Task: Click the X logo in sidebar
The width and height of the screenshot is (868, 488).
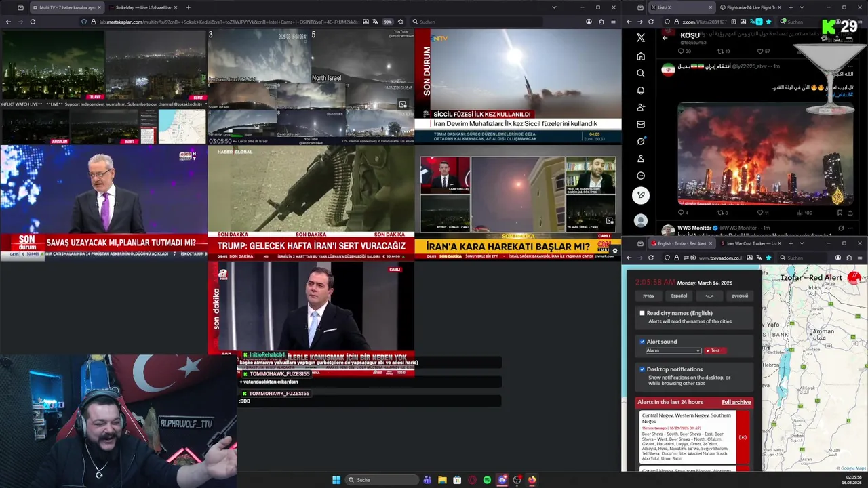Action: pos(641,38)
